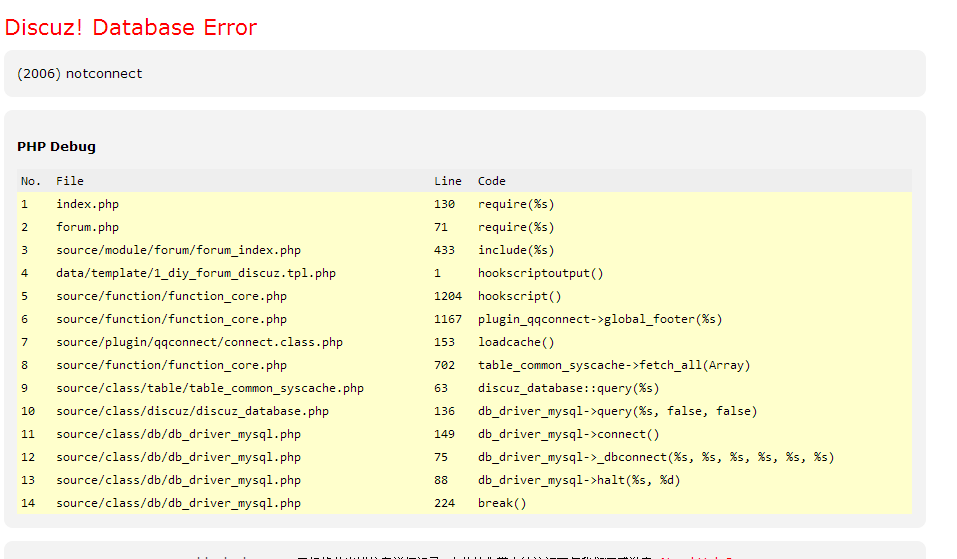The image size is (957, 559).
Task: Select hookscript() code entry
Action: (519, 296)
